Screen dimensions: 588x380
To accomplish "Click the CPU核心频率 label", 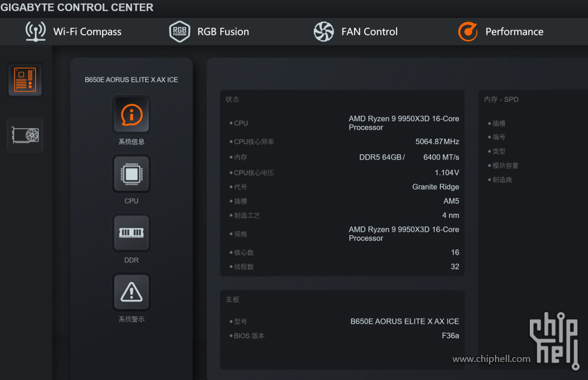I will click(254, 142).
